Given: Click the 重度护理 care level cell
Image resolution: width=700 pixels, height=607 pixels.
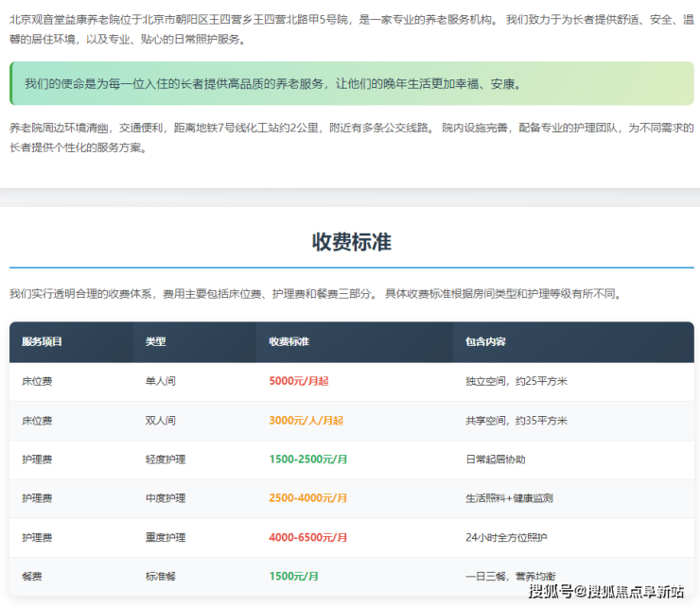Looking at the screenshot, I should (165, 537).
